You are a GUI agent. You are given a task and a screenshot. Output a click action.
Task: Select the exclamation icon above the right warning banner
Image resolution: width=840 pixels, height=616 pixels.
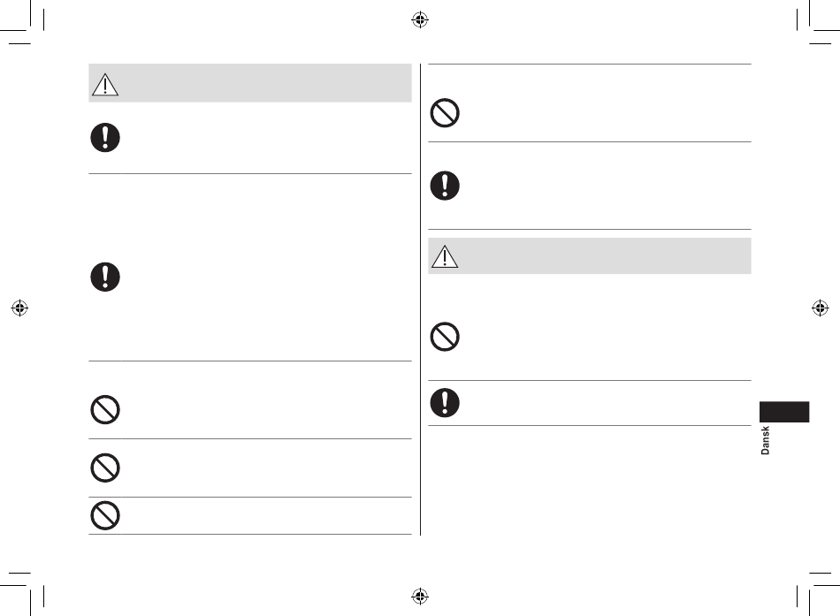(445, 186)
